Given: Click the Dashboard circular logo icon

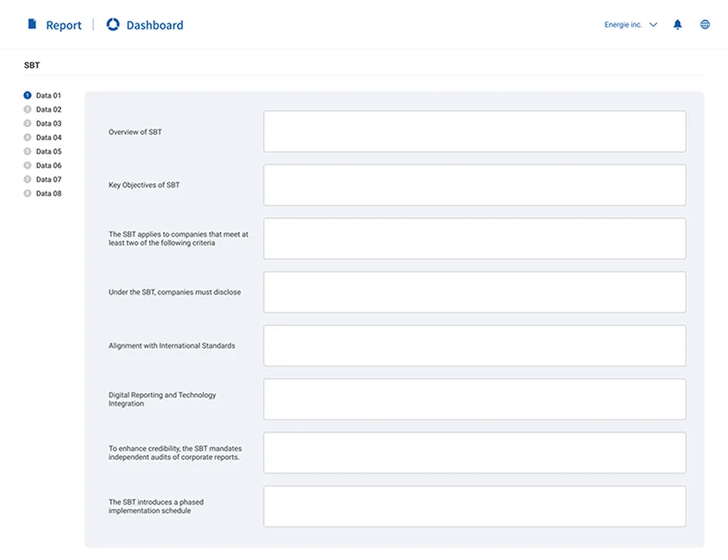Looking at the screenshot, I should pyautogui.click(x=113, y=25).
